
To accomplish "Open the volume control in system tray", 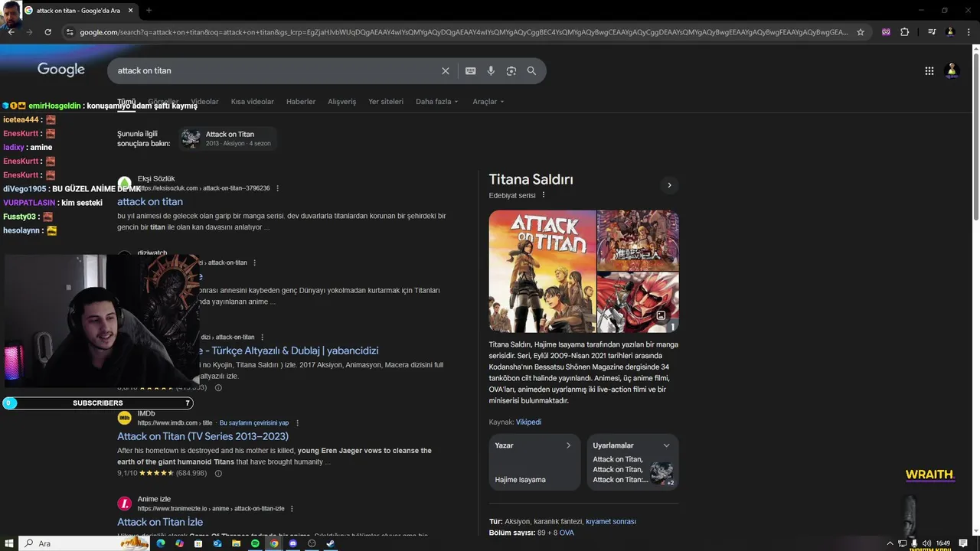I will tap(926, 543).
